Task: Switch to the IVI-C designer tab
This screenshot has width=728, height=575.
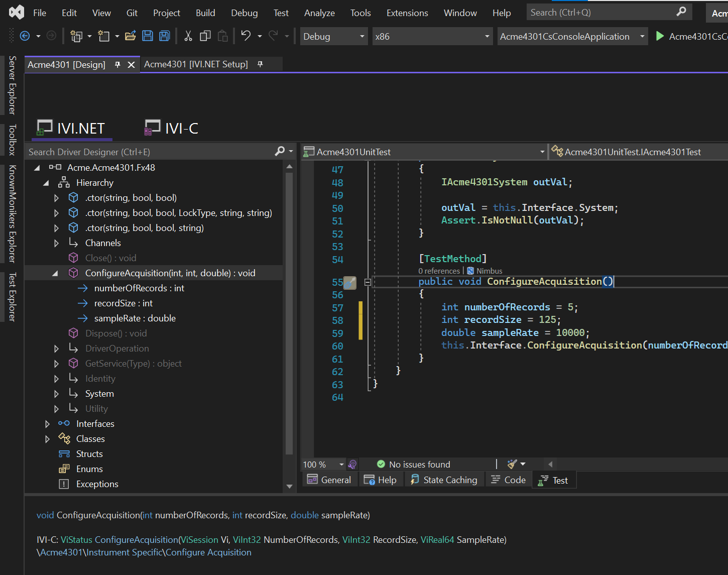Action: (171, 128)
